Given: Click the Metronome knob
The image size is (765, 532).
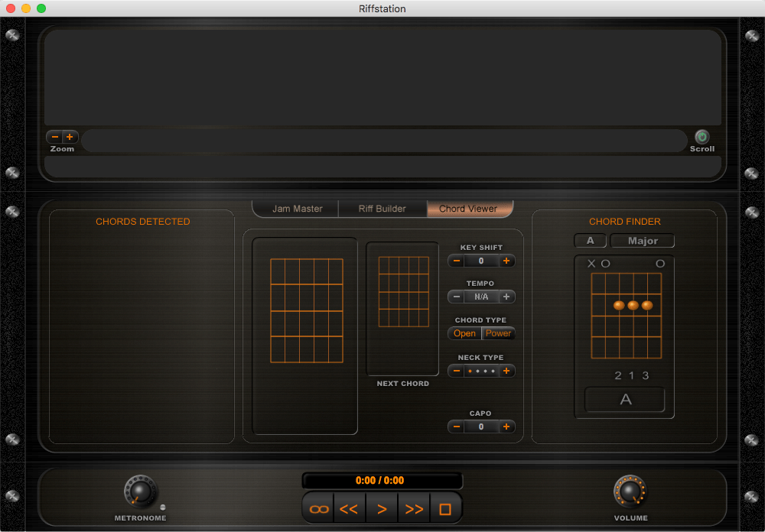Looking at the screenshot, I should coord(141,491).
